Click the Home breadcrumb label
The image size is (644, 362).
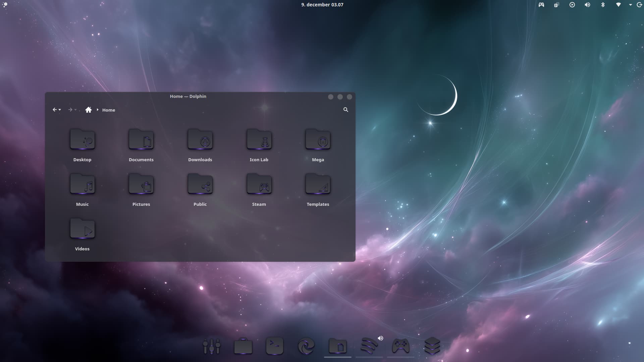(108, 110)
